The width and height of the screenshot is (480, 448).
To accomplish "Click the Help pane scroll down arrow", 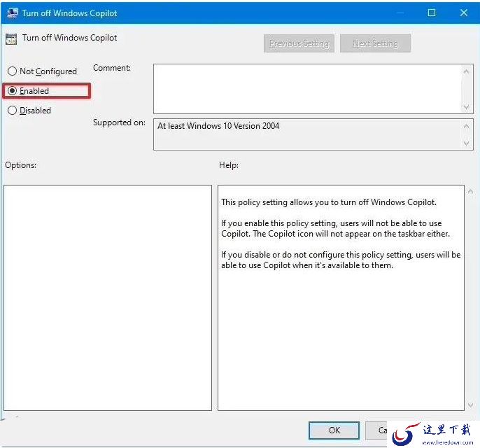I will pyautogui.click(x=470, y=405).
